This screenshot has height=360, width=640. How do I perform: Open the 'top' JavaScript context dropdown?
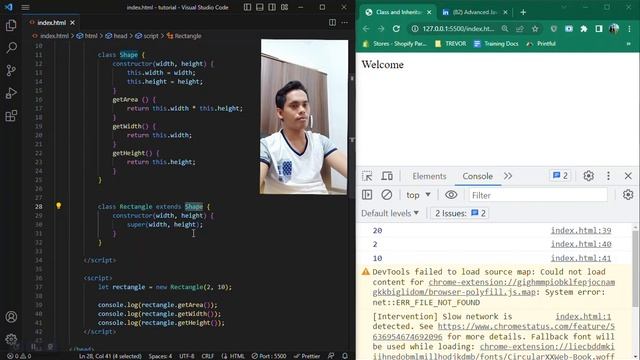[x=418, y=195]
